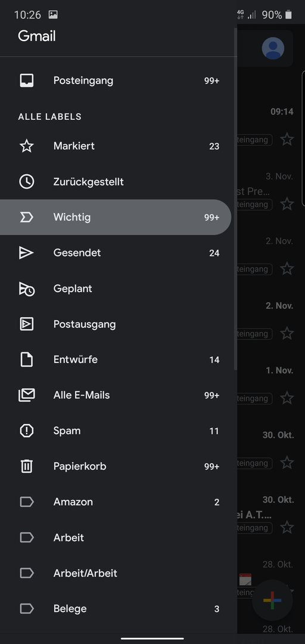The width and height of the screenshot is (305, 644).
Task: Open the Wichtig label
Action: [116, 217]
